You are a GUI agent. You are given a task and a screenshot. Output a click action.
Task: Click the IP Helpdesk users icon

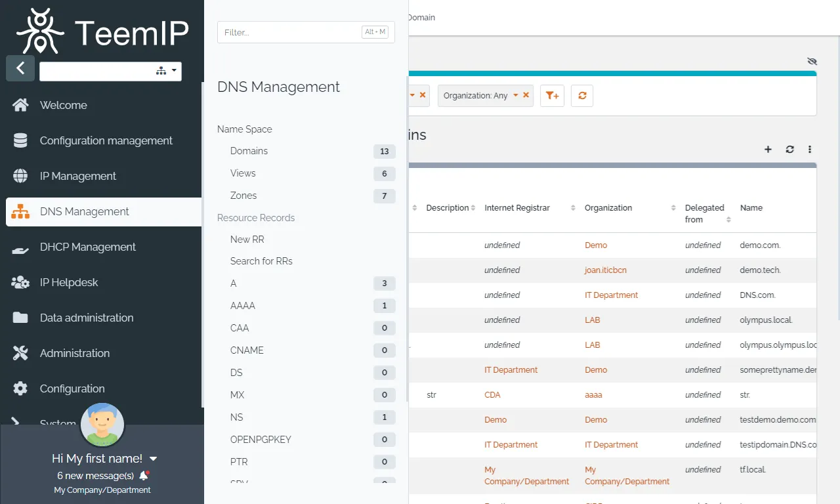point(20,282)
